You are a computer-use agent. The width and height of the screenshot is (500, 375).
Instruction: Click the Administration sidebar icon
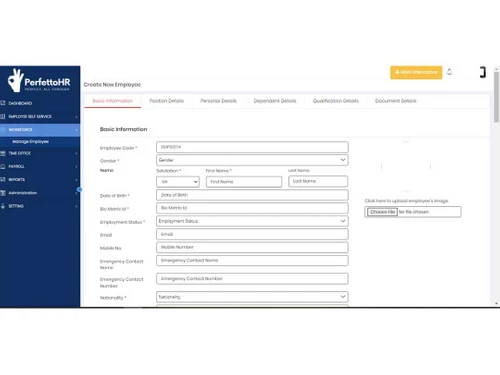3,193
